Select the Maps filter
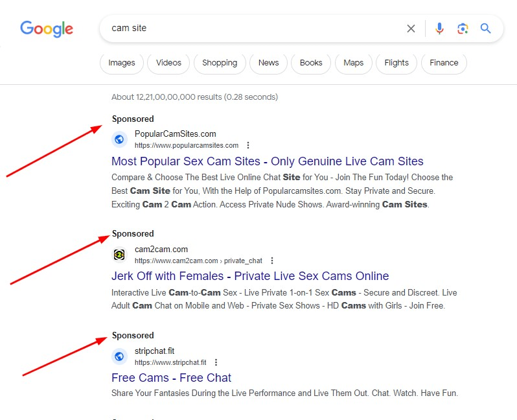517x420 pixels. tap(354, 63)
